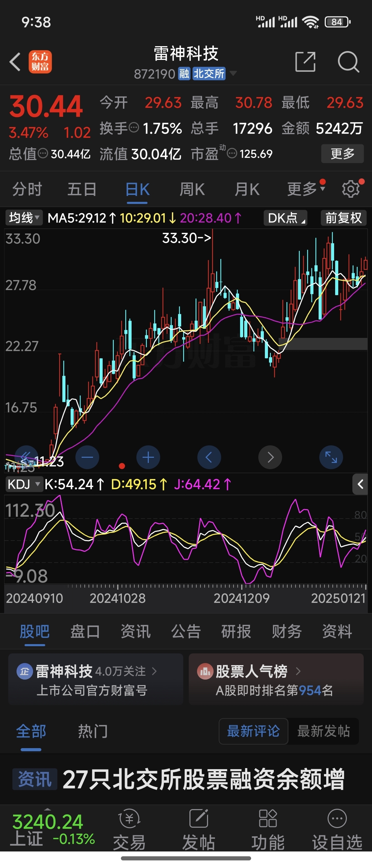Zoom in chart with plus button
The image size is (372, 868).
[x=148, y=457]
